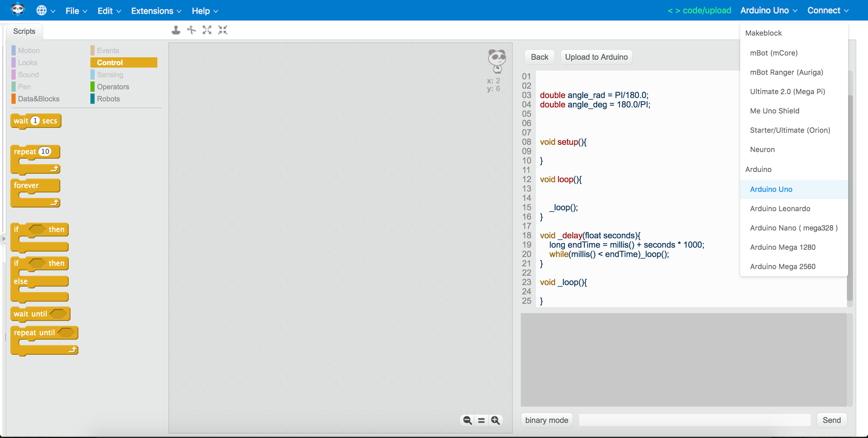Zoom out the stage with magnifier-minus

pos(467,420)
